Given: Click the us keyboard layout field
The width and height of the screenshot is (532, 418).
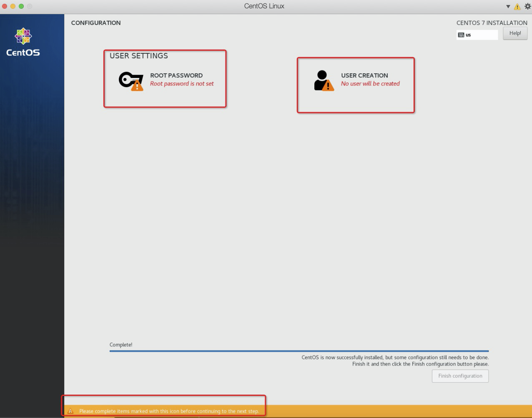Looking at the screenshot, I should (477, 35).
